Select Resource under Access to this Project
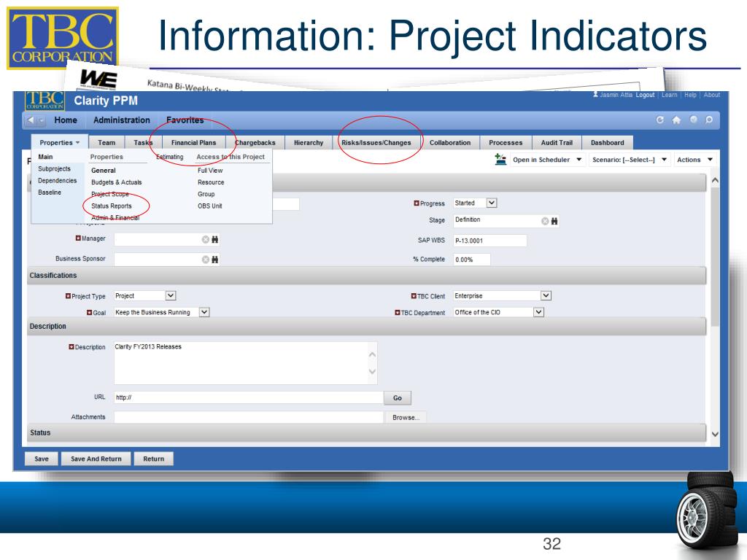The width and height of the screenshot is (747, 560). coord(211,182)
